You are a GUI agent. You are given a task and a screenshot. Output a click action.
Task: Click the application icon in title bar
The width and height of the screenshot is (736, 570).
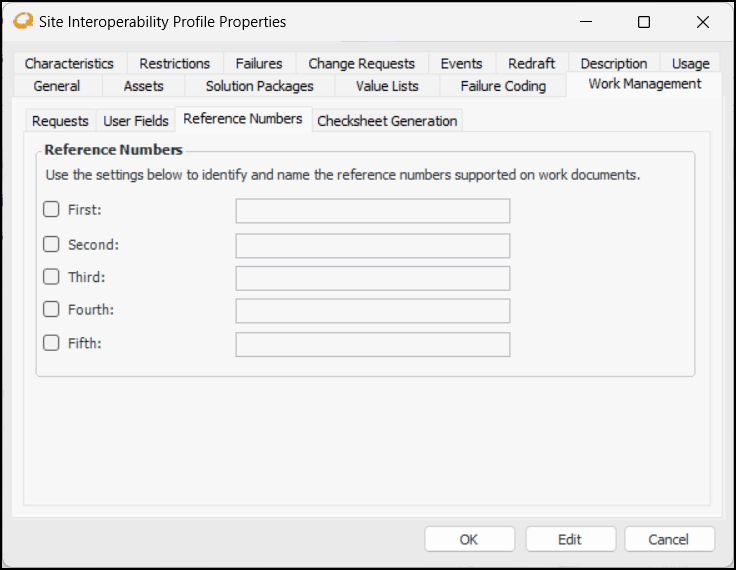click(23, 21)
